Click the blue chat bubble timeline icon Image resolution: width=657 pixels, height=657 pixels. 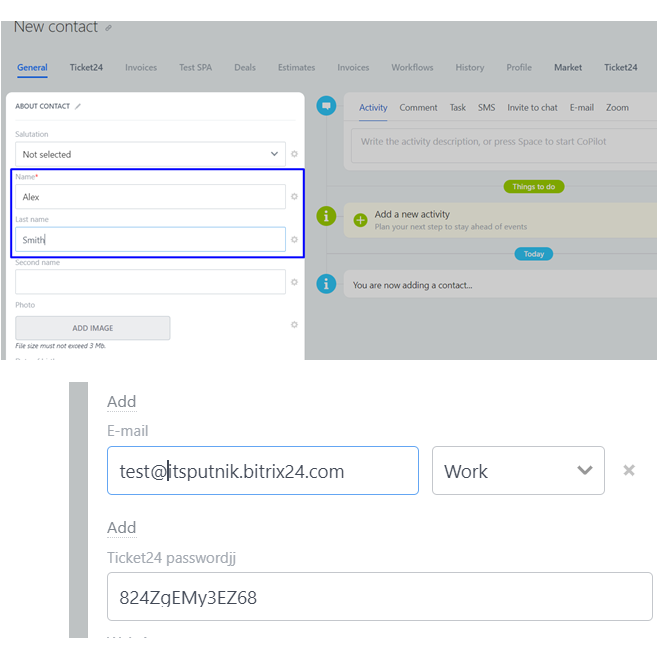click(x=326, y=106)
